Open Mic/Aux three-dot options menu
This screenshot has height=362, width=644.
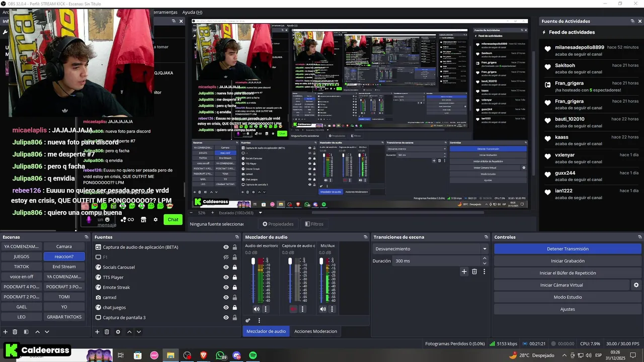pos(332,309)
